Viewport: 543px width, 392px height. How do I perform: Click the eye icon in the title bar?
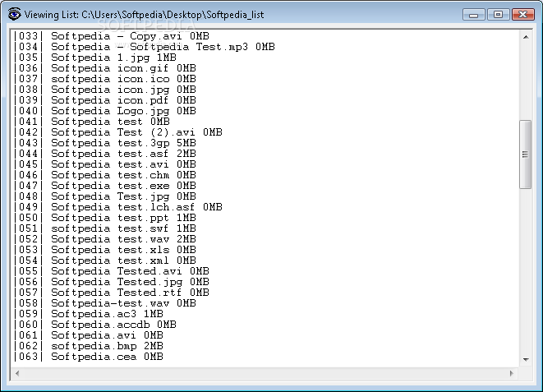tap(14, 14)
